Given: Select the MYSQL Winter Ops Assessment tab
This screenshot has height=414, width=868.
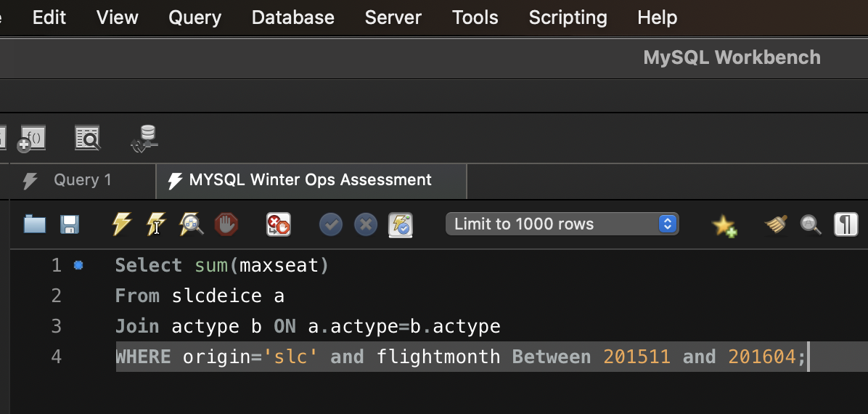Looking at the screenshot, I should (311, 180).
